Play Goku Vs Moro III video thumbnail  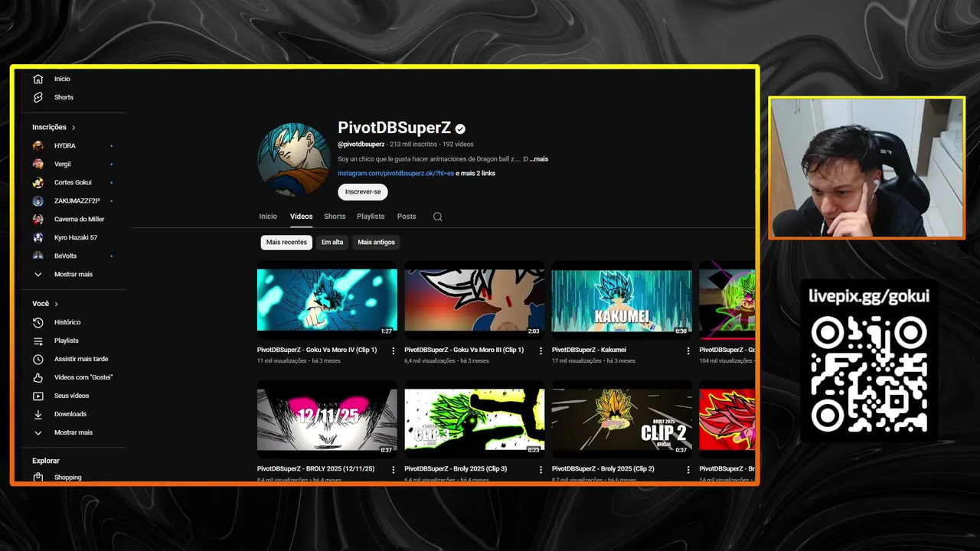[475, 300]
